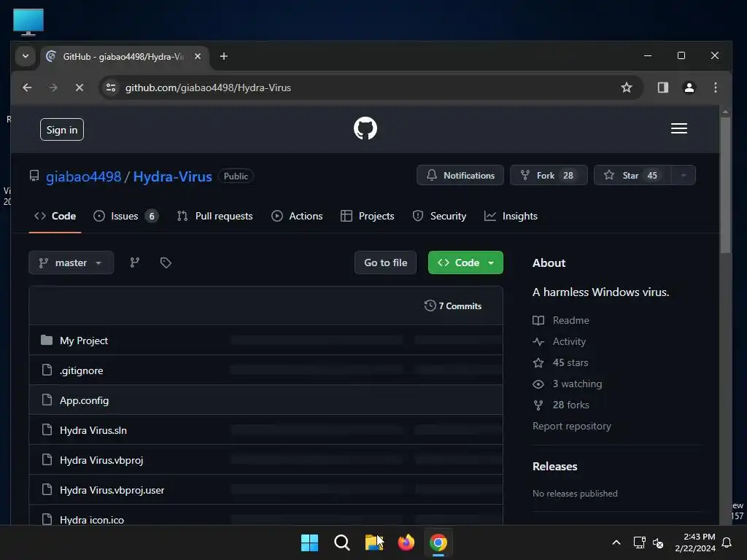Click Go to file button
This screenshot has width=747, height=560.
[x=385, y=262]
